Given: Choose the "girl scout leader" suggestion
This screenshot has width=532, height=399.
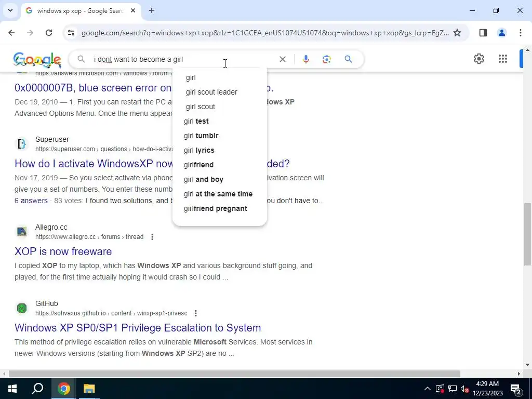Looking at the screenshot, I should [x=220, y=92].
